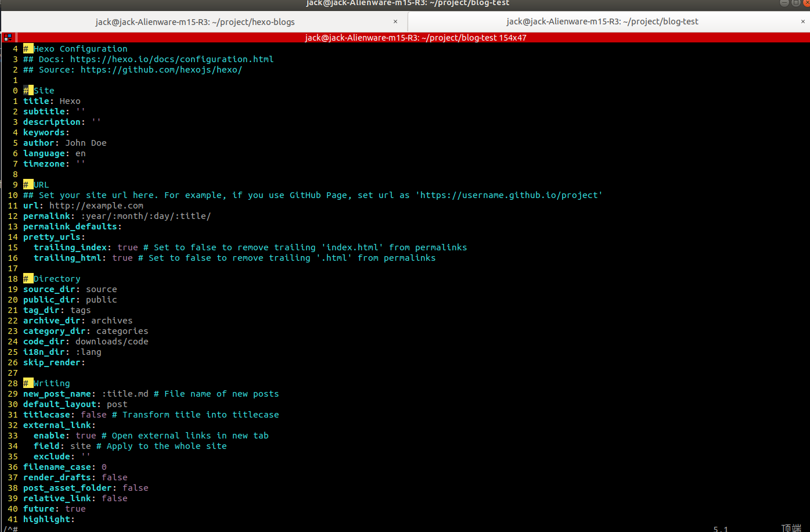Click the 'trailing_index' key
This screenshot has height=532, width=810.
point(70,247)
